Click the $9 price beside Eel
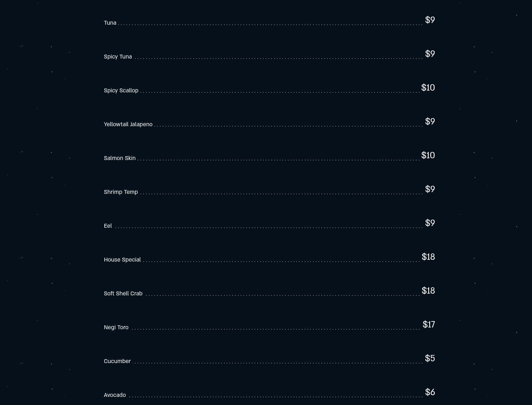 (430, 223)
